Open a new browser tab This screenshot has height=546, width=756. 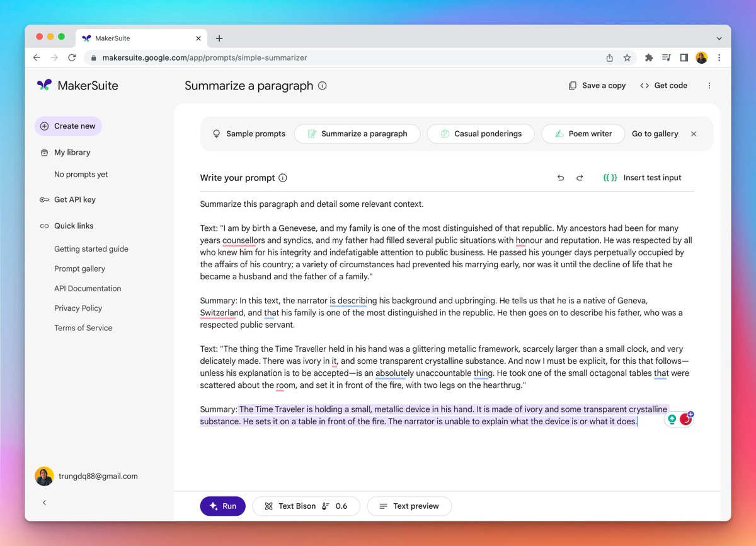[x=219, y=38]
